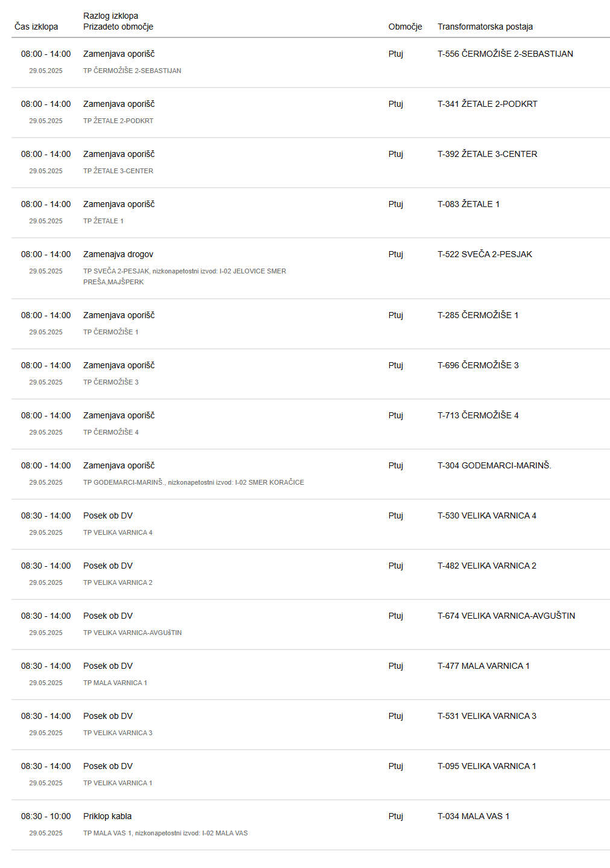Image resolution: width=610 pixels, height=868 pixels.
Task: Click the Območje column header
Action: coord(405,27)
